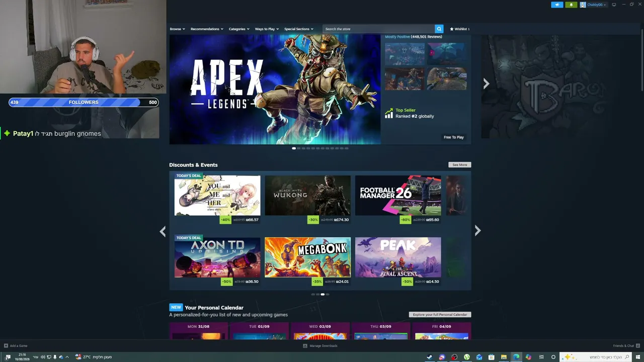Click Explore your full Personal Calendar

[440, 315]
